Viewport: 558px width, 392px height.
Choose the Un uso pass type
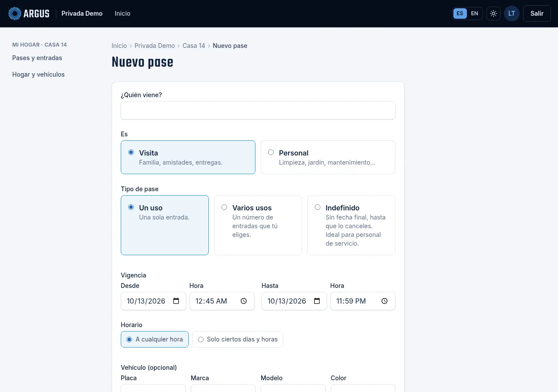pyautogui.click(x=165, y=225)
